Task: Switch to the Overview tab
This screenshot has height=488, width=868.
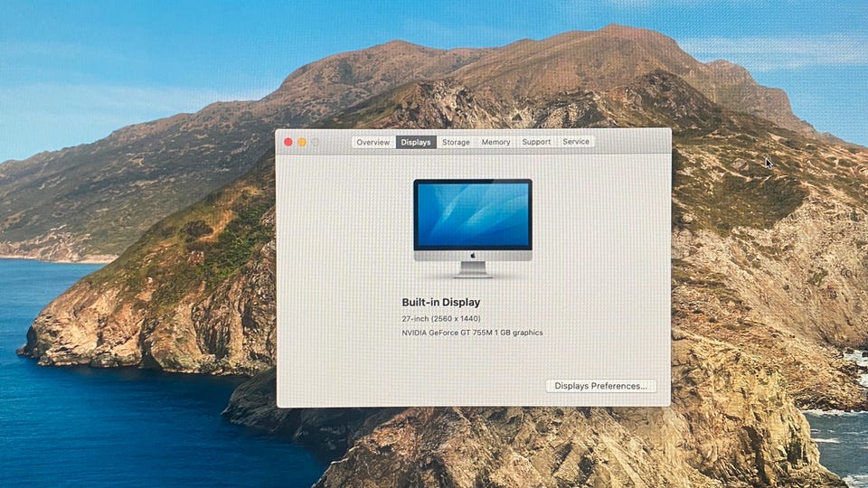Action: pyautogui.click(x=373, y=142)
